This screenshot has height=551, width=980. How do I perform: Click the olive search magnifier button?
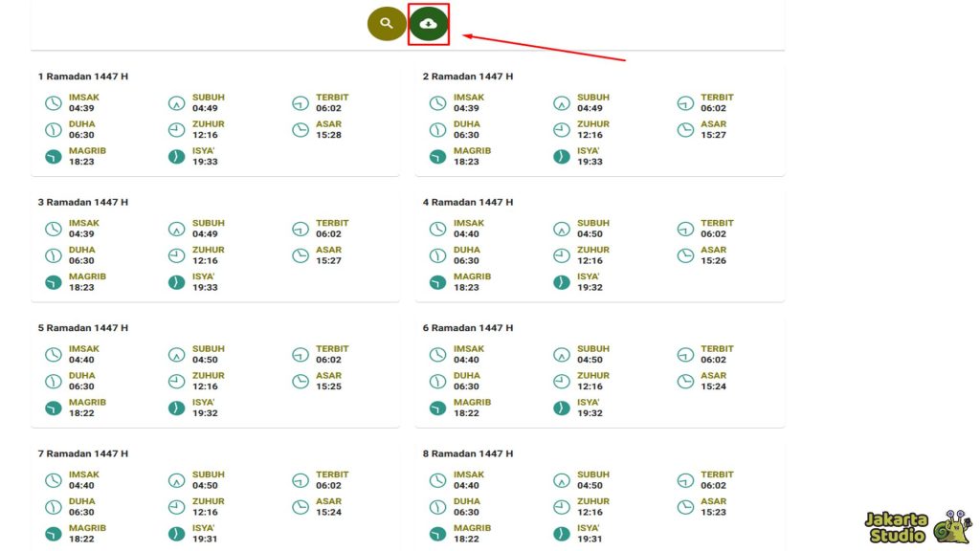click(387, 24)
